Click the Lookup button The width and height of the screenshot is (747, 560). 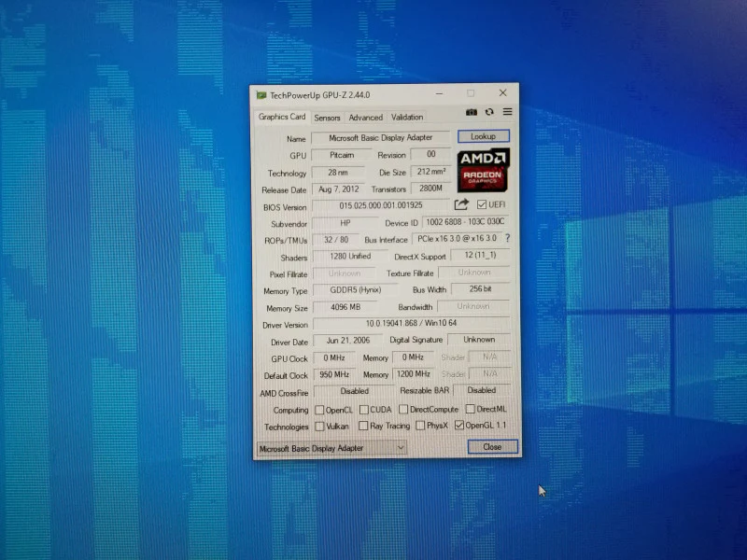[x=483, y=136]
